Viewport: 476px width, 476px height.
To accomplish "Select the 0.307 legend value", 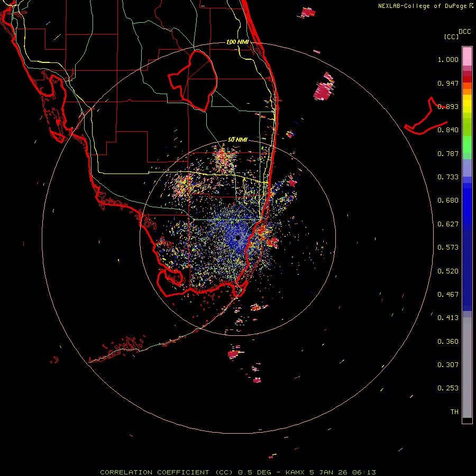I will pyautogui.click(x=448, y=365).
